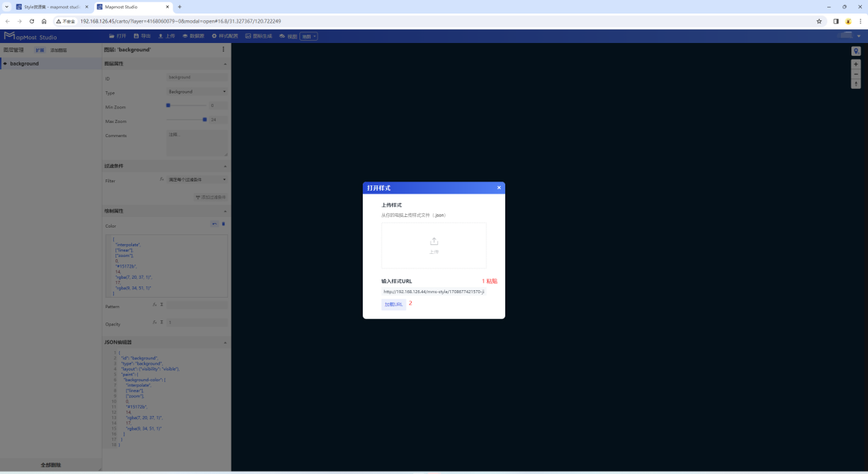Collapse the 过滤条件 section
868x474 pixels.
(x=225, y=167)
